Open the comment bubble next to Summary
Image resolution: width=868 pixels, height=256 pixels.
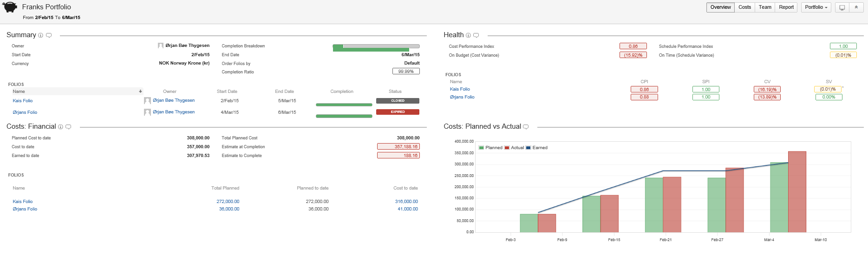click(x=49, y=35)
